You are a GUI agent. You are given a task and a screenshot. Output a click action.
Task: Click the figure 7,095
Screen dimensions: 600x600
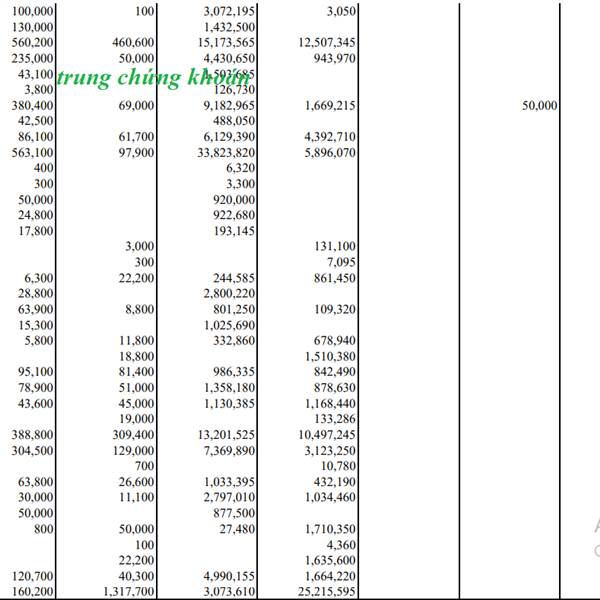coord(341,262)
